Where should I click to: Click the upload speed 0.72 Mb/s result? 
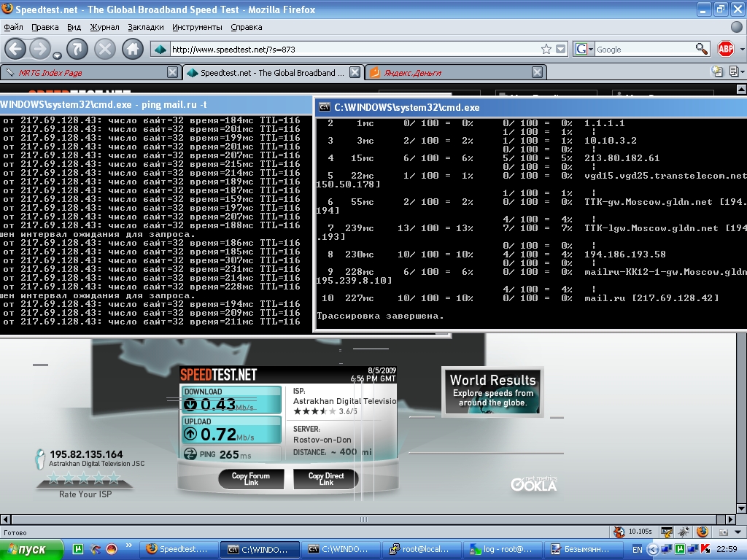pos(232,429)
